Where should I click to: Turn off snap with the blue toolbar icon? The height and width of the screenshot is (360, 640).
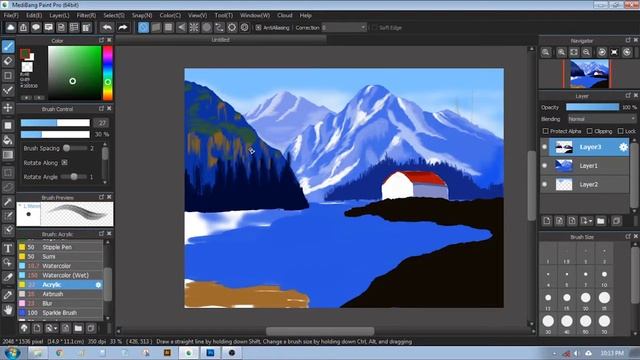click(143, 28)
